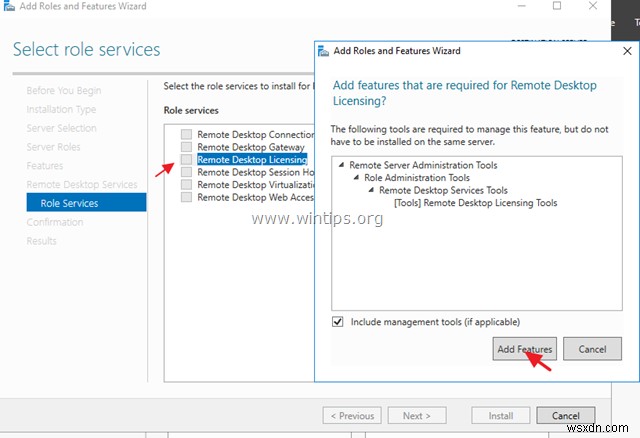Close the main wizard window
This screenshot has width=640, height=438.
coord(593,6)
